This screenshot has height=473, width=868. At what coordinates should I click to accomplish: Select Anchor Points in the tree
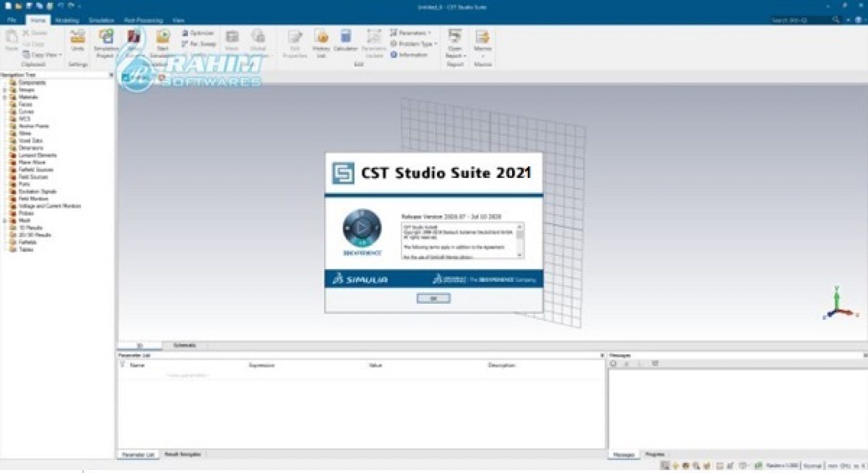pos(34,126)
